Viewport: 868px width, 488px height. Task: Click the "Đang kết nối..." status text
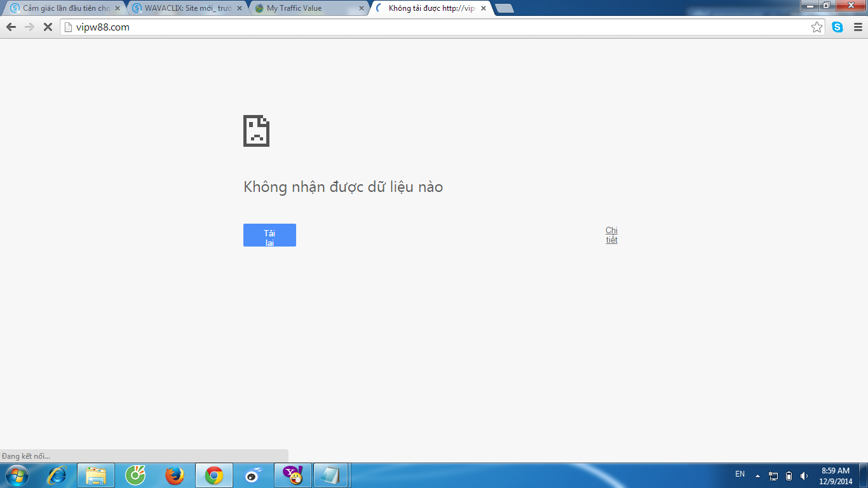26,456
